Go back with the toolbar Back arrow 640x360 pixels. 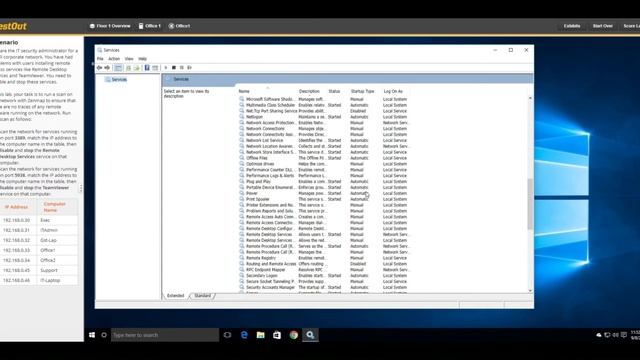[99, 68]
